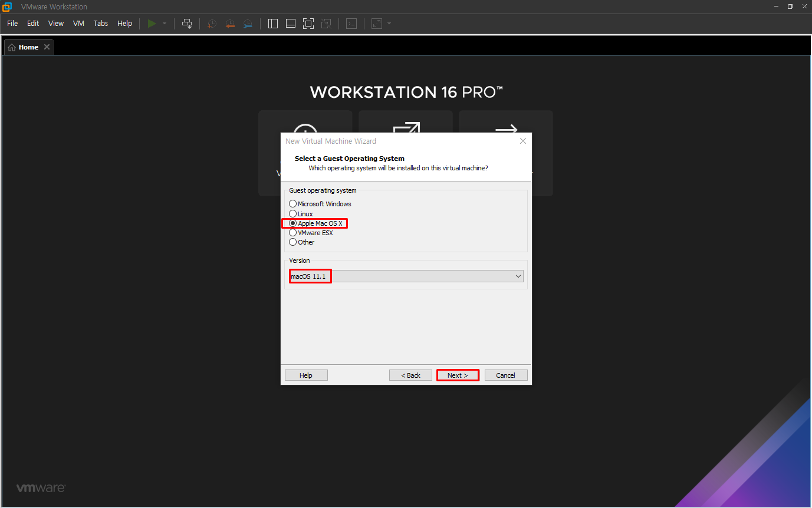Click the wizard Help button
This screenshot has height=508, width=812.
tap(306, 375)
